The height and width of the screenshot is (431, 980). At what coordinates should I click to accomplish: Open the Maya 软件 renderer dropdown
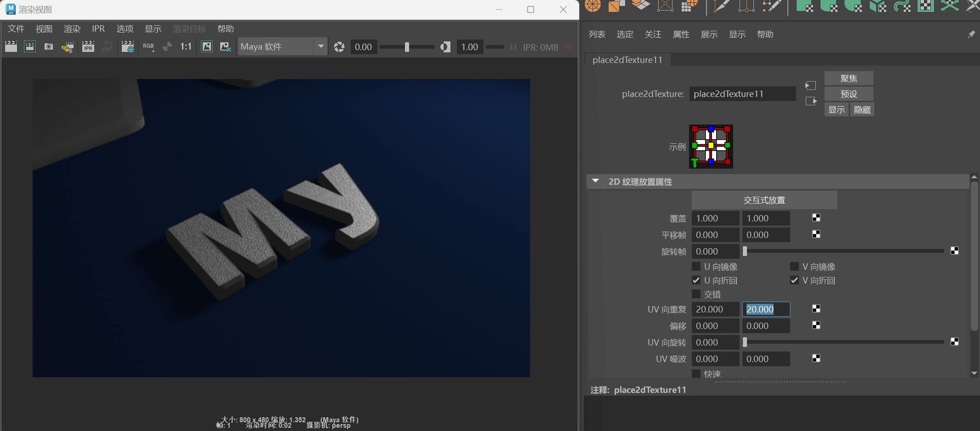tap(283, 46)
